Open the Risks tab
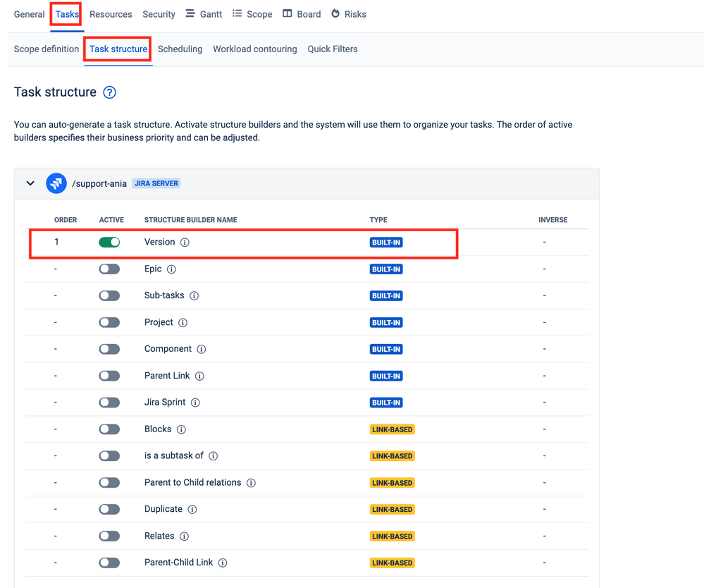Viewport: 704px width, 588px height. click(x=349, y=14)
